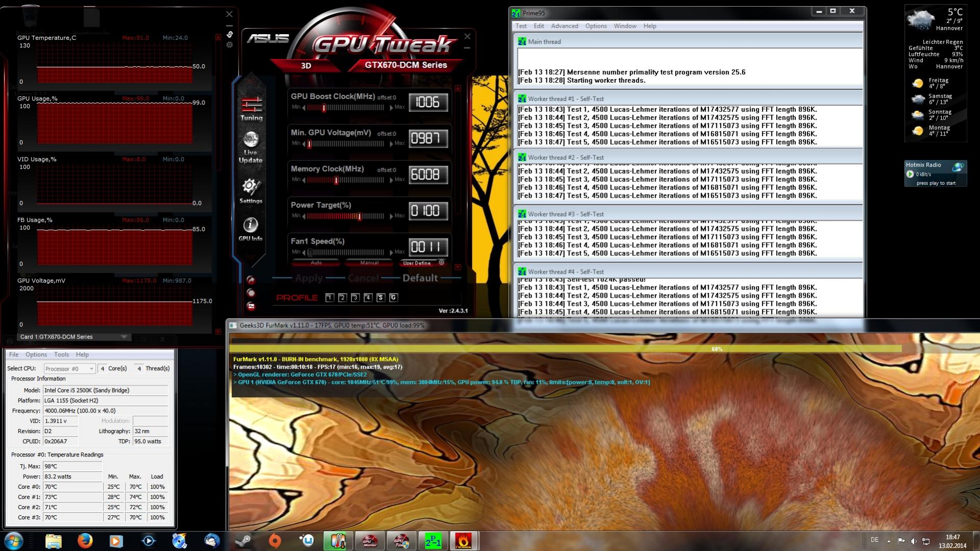Open Uplay from the taskbar
This screenshot has height=551, width=980.
[306, 540]
